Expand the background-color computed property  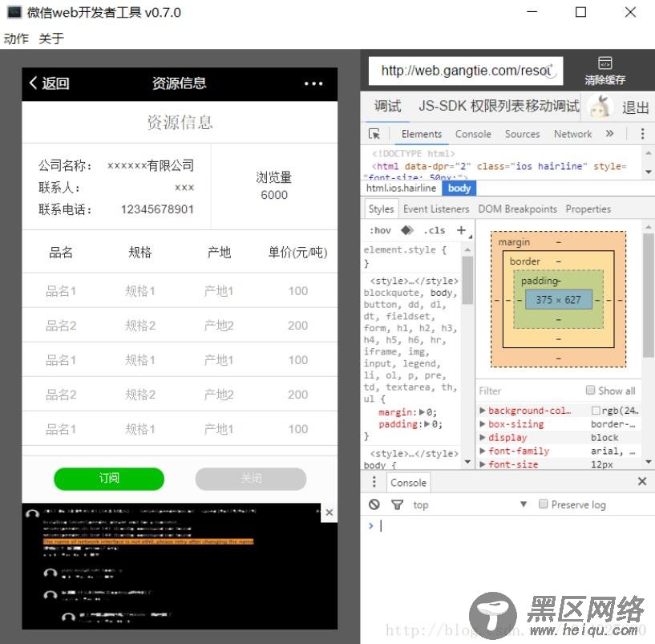pyautogui.click(x=483, y=411)
